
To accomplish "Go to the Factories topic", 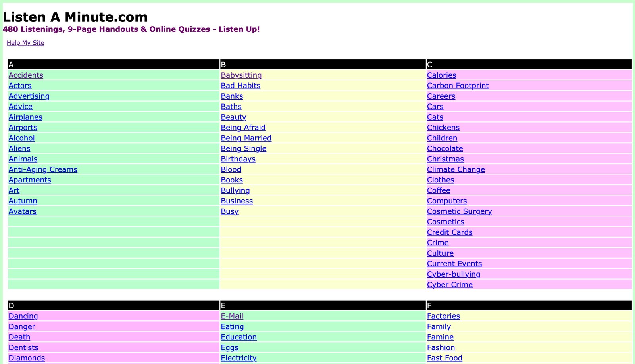I will click(443, 316).
